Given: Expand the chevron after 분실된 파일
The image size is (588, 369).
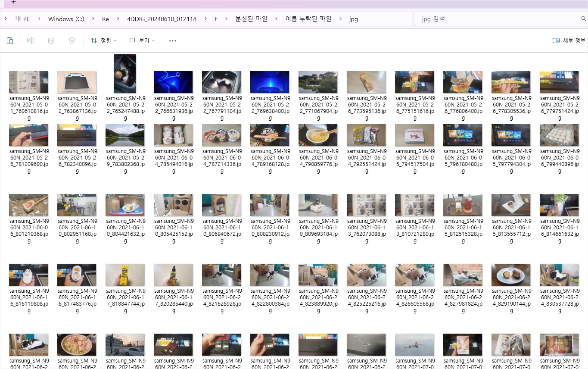Looking at the screenshot, I should 276,19.
